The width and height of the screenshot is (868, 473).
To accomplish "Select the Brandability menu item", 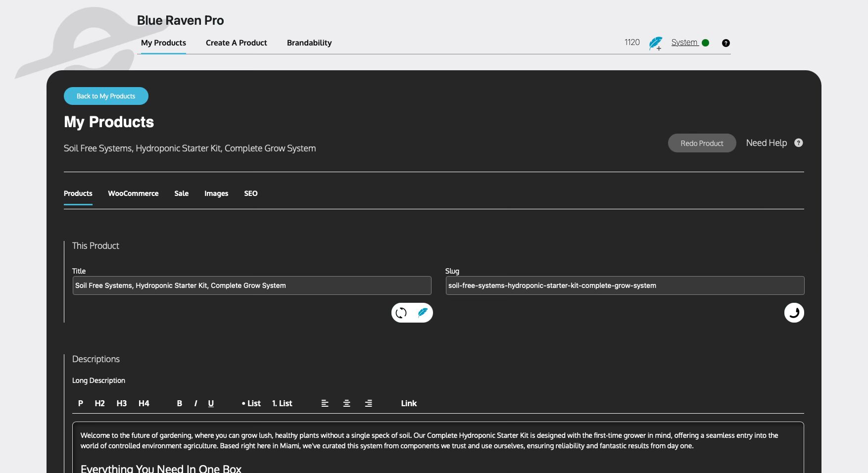I will [x=309, y=43].
